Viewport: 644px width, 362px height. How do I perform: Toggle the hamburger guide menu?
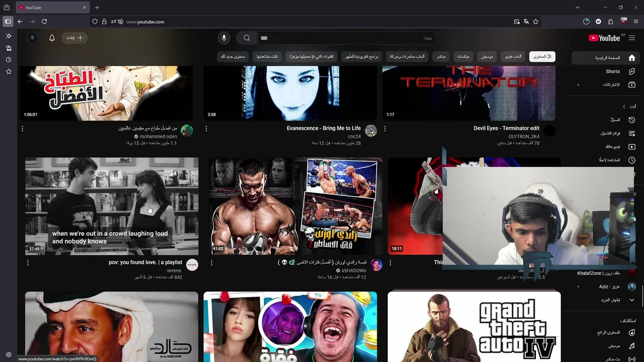click(x=632, y=38)
